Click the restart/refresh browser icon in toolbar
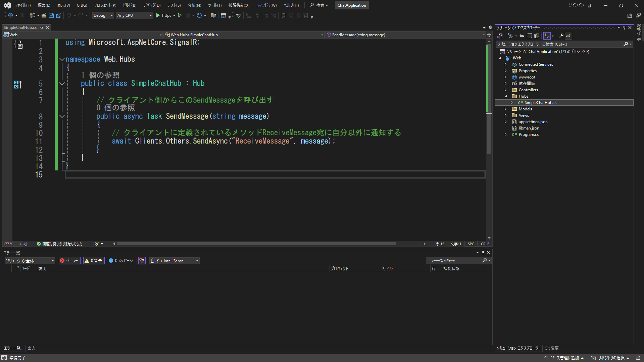Screen dimensions: 644x362 [x=199, y=15]
